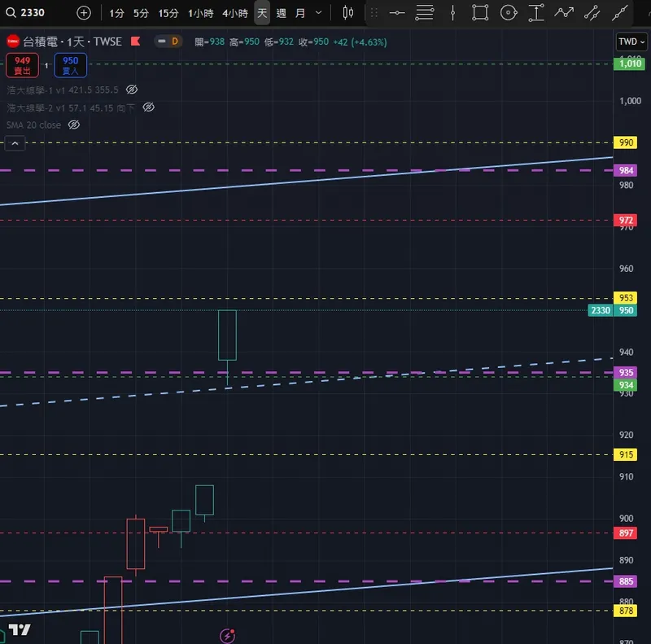Image resolution: width=651 pixels, height=644 pixels.
Task: Switch to the 月 monthly interval
Action: 299,13
